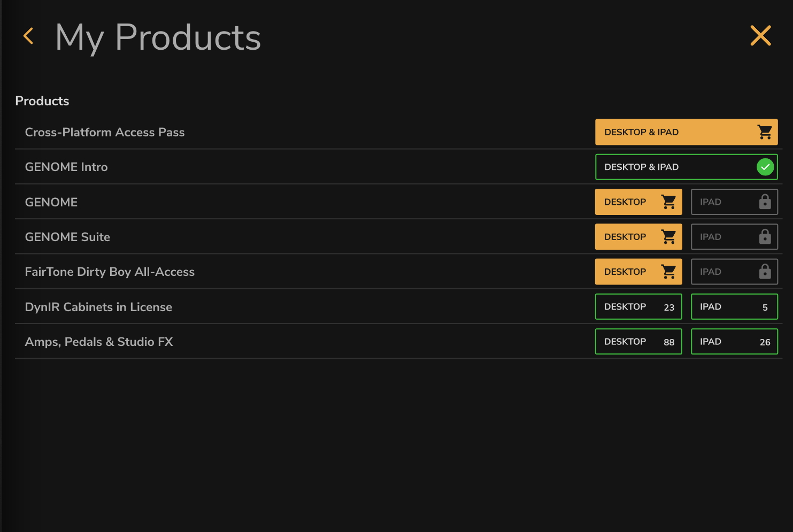The image size is (793, 532).
Task: Click locked iPad button in GENOME Suite row
Action: coord(734,237)
